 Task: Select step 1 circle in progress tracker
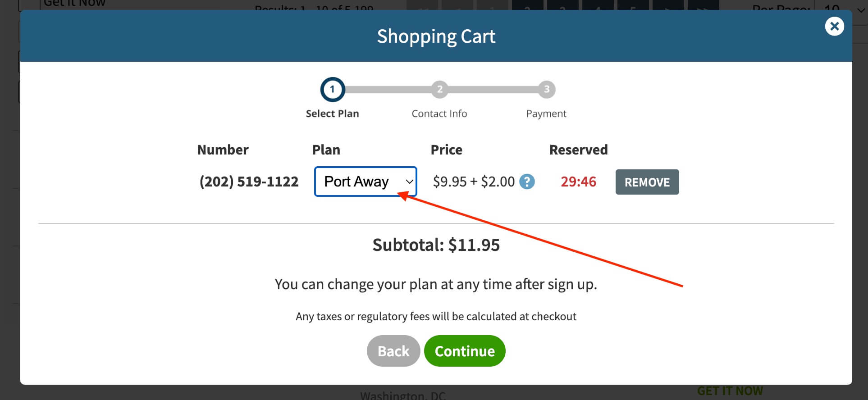click(332, 89)
